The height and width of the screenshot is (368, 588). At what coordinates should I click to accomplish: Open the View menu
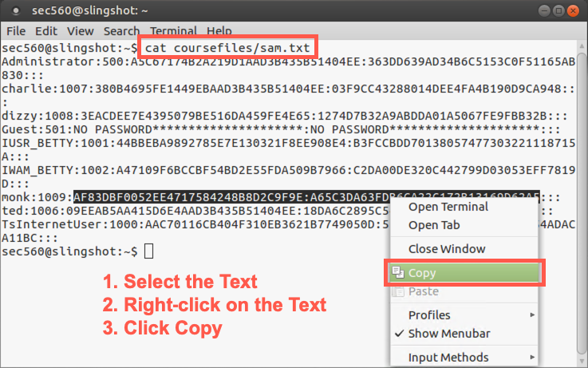point(81,31)
